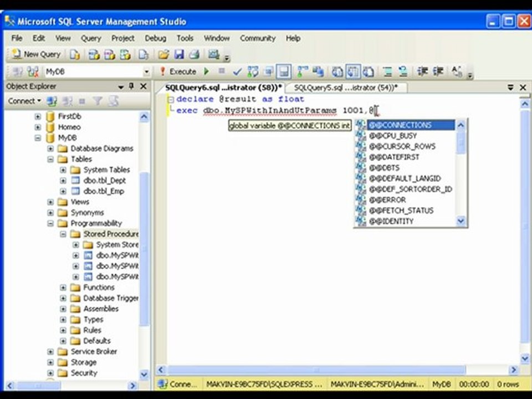Close the active query tab
This screenshot has height=399, width=532.
pyautogui.click(x=523, y=88)
